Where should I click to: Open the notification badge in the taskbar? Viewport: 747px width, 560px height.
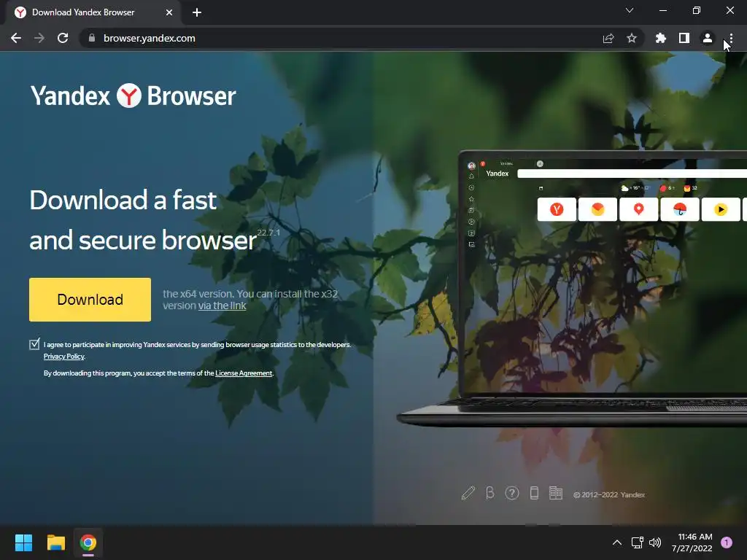[727, 542]
